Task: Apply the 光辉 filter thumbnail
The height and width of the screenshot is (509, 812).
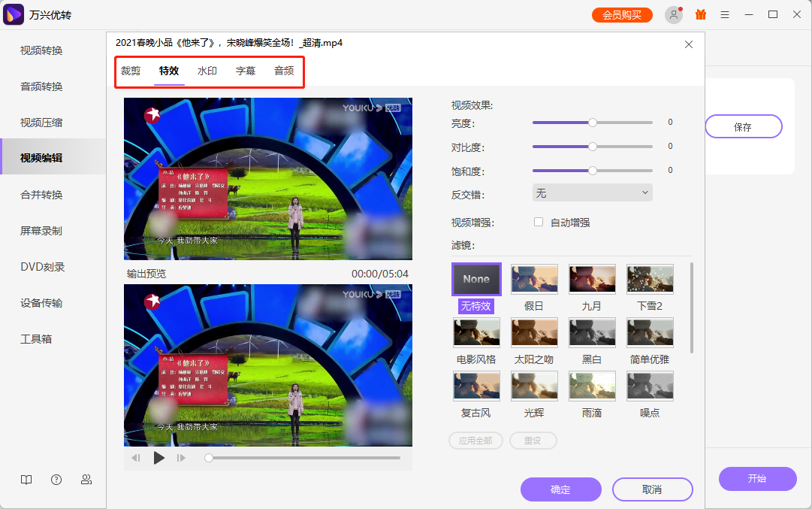Action: (x=534, y=386)
